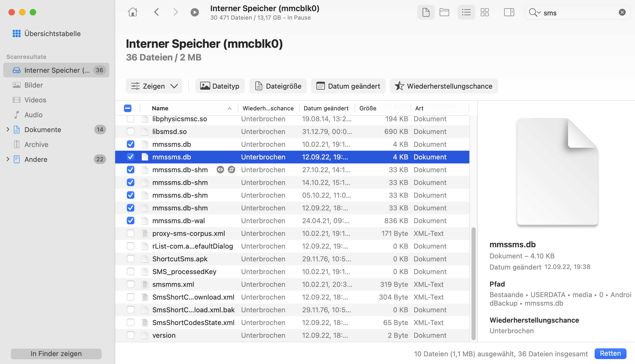Image resolution: width=635 pixels, height=364 pixels.
Task: Click the large file preview thumbnail
Action: [x=557, y=172]
